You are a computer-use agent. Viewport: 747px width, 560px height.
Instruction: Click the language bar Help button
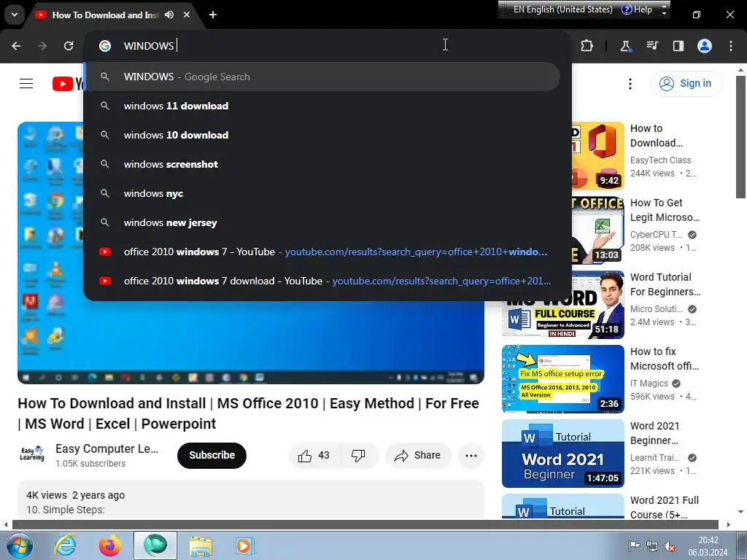click(637, 9)
